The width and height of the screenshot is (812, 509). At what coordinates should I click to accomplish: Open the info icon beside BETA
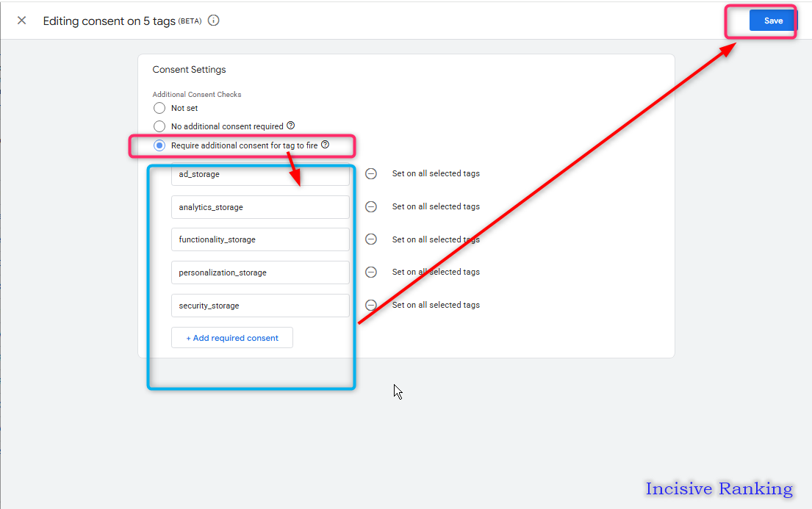[213, 20]
